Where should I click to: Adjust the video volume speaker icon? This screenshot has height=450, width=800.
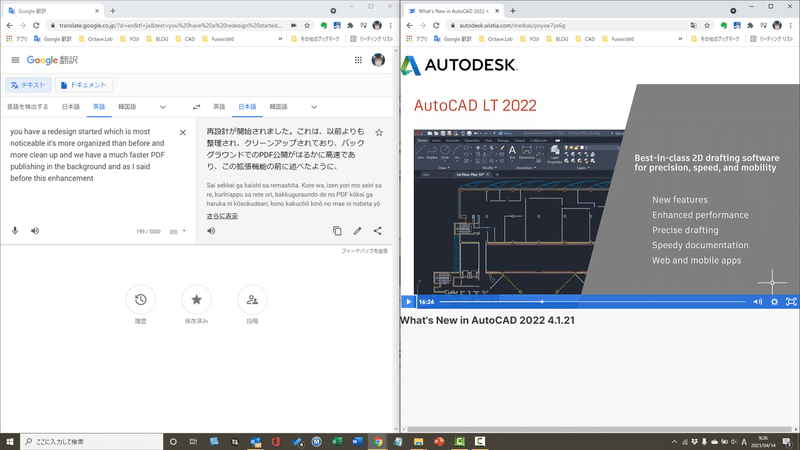pos(758,302)
